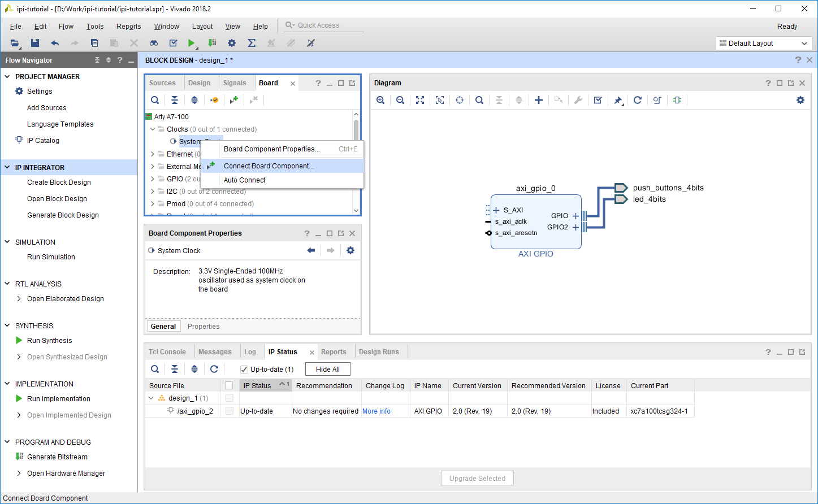Image resolution: width=818 pixels, height=504 pixels.
Task: Refresh the IP Status panel
Action: click(214, 369)
